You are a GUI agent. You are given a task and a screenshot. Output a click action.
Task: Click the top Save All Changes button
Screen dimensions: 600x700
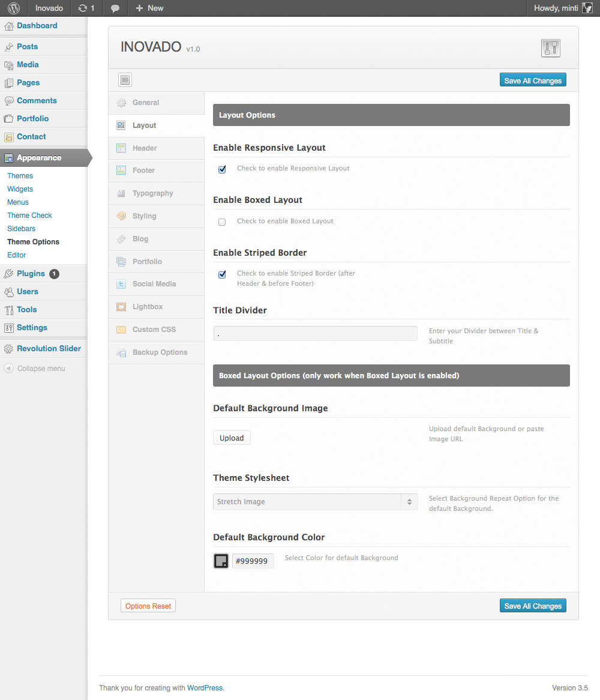(x=532, y=80)
